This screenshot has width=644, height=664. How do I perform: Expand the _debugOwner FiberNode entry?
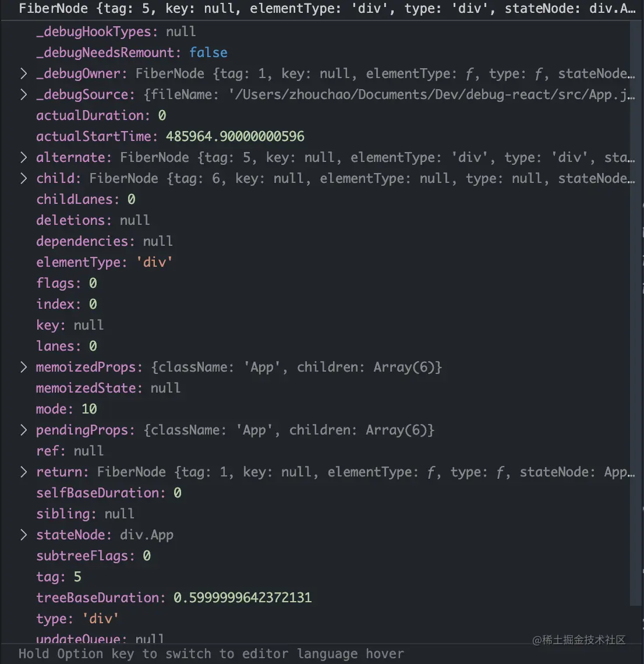[x=24, y=74]
